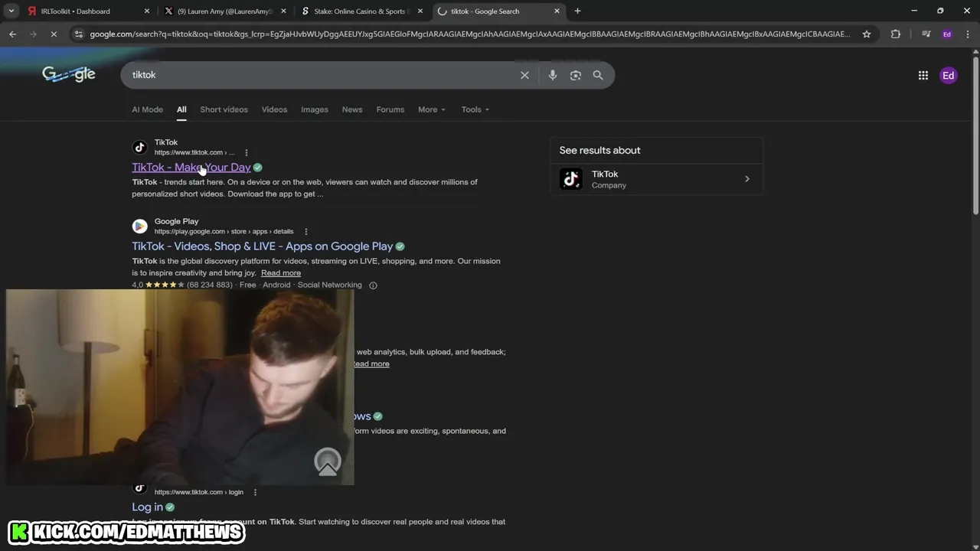
Task: Clear the search box with X
Action: click(524, 75)
